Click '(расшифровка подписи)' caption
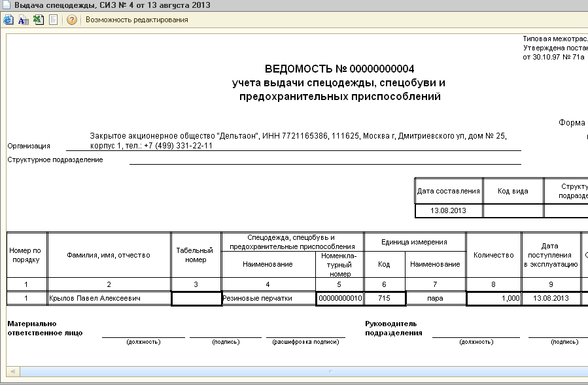588x385 pixels. point(305,342)
